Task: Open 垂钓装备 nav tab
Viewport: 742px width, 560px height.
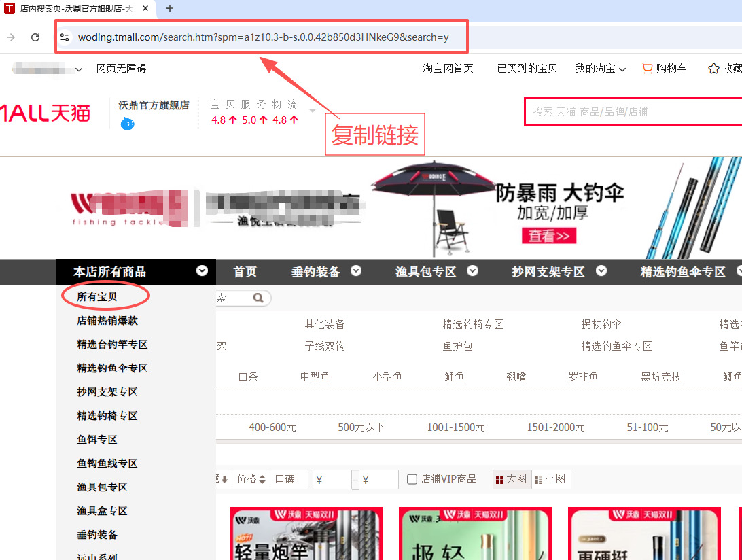Action: pos(316,272)
